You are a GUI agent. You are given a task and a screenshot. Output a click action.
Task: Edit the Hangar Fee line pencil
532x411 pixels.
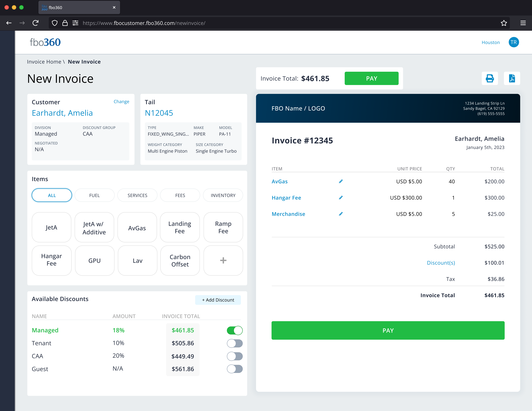(x=341, y=198)
